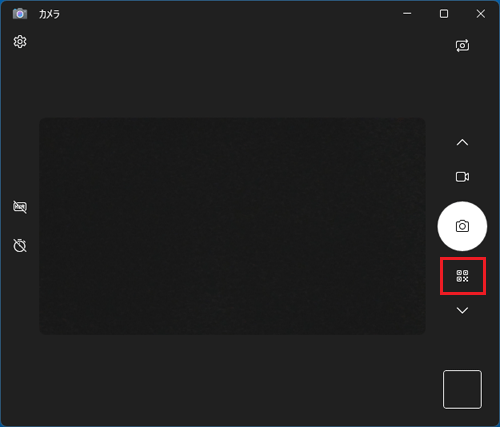Open the camera roll thumbnail
This screenshot has width=500, height=427.
coord(462,389)
